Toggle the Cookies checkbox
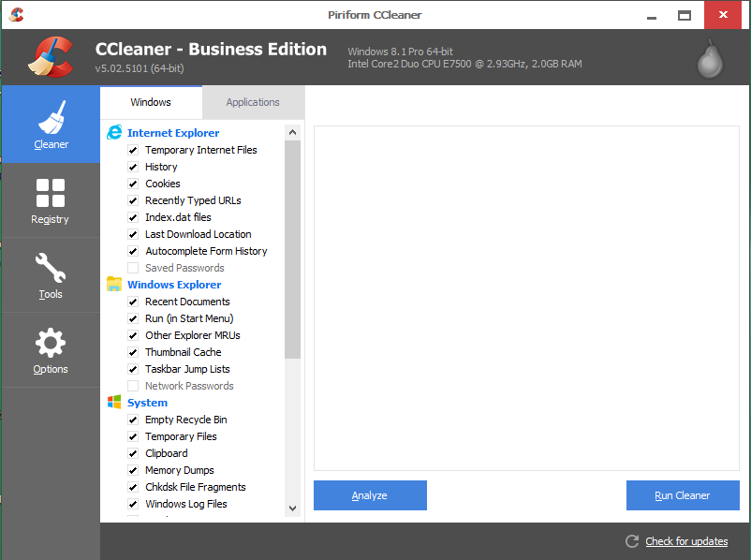751x560 pixels. click(133, 184)
